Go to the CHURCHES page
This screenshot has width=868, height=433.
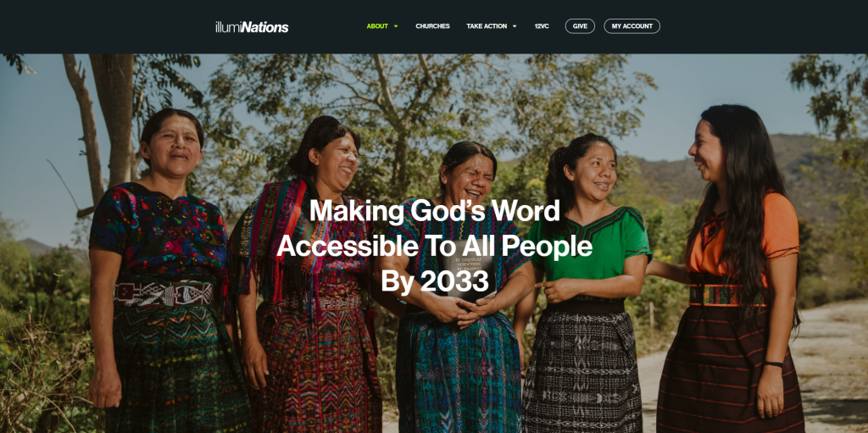tap(432, 26)
